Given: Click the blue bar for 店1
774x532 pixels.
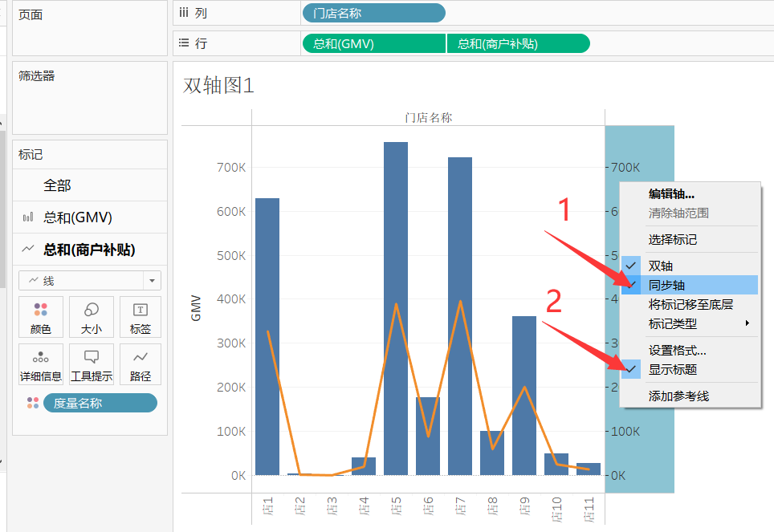Looking at the screenshot, I should click(267, 336).
